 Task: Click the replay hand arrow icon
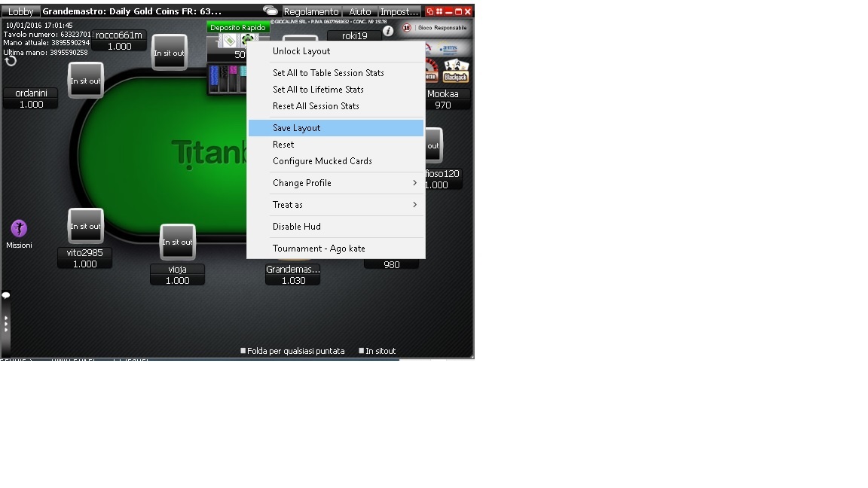pyautogui.click(x=11, y=61)
